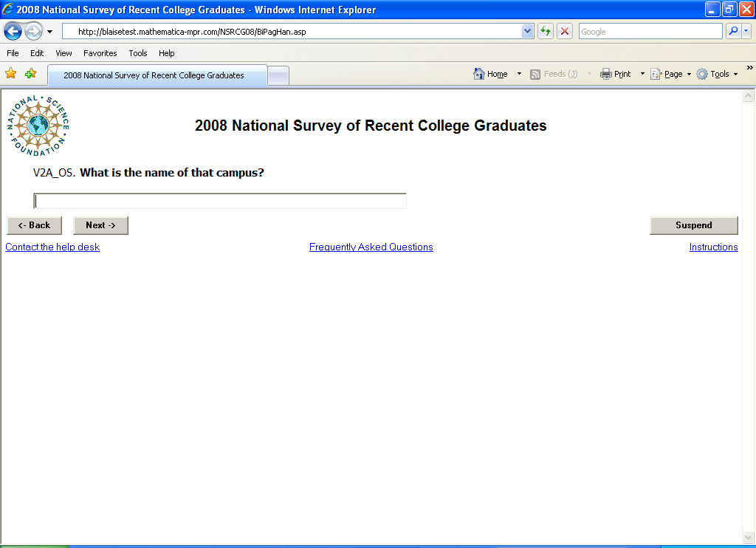The width and height of the screenshot is (756, 548).
Task: Open search provider options dropdown arrow
Action: click(746, 31)
